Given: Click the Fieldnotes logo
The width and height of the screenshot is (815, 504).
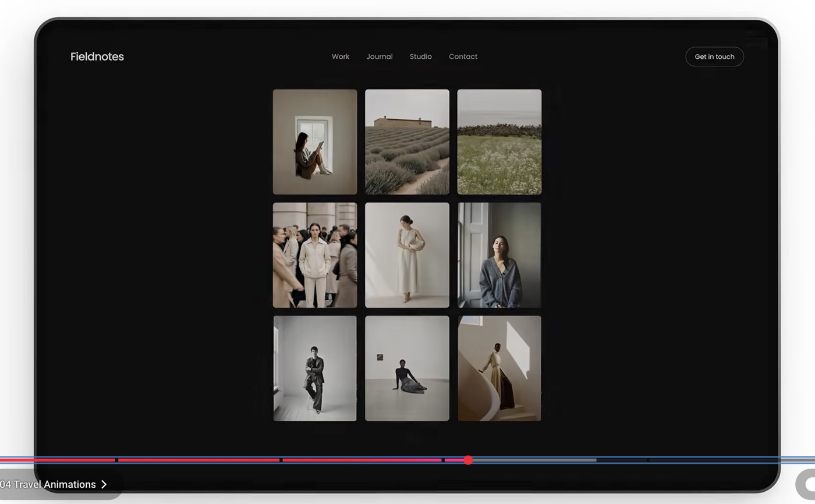Looking at the screenshot, I should [97, 56].
